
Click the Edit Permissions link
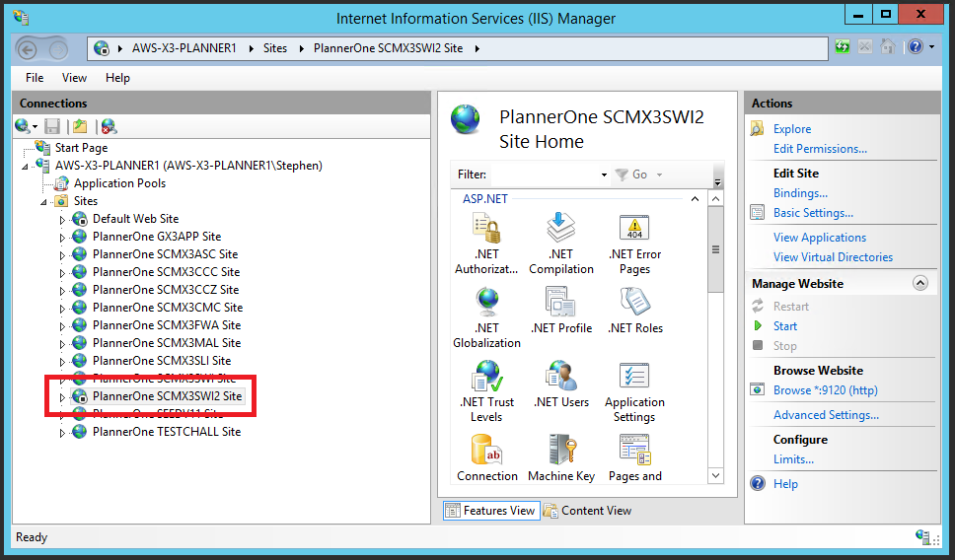click(x=820, y=149)
